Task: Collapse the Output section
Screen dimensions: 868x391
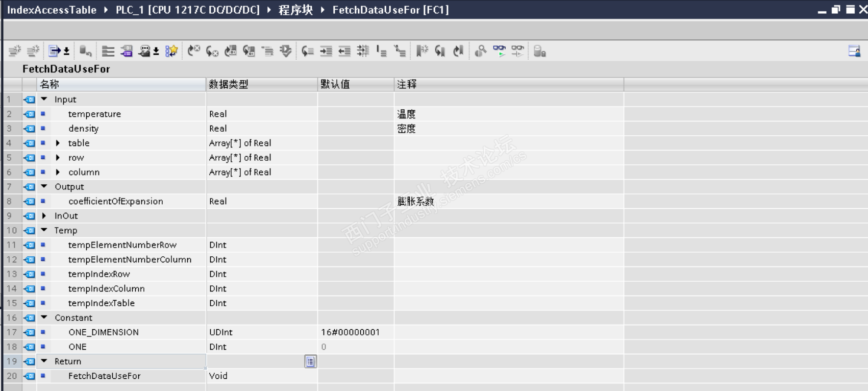Action: point(44,187)
